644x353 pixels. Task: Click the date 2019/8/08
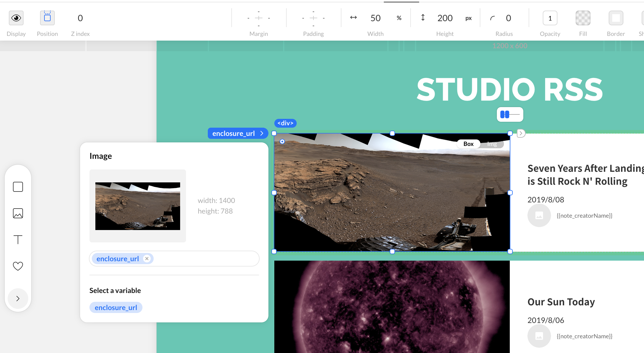click(x=546, y=199)
